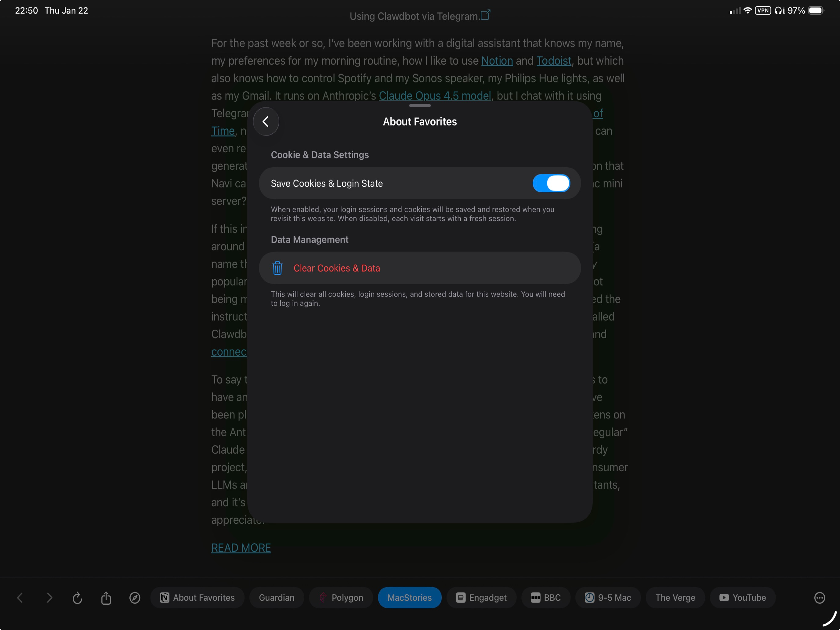The width and height of the screenshot is (840, 630).
Task: Tap the BBC logo icon on tab
Action: pos(535,598)
